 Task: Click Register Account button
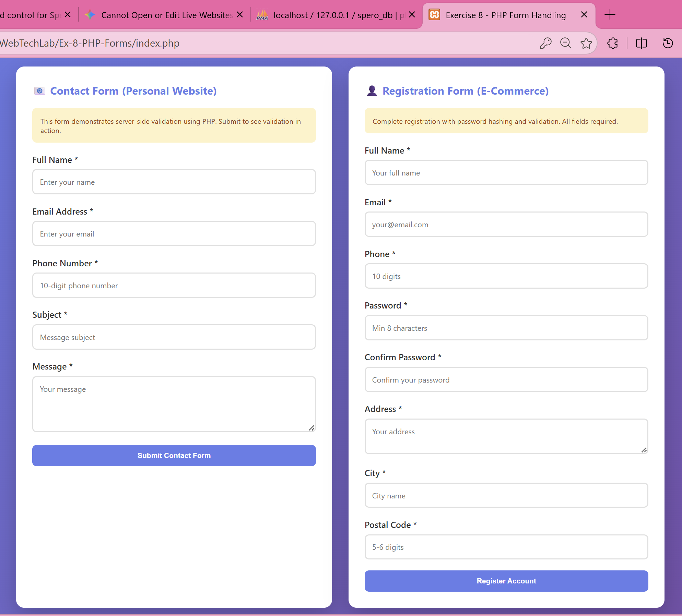tap(506, 581)
